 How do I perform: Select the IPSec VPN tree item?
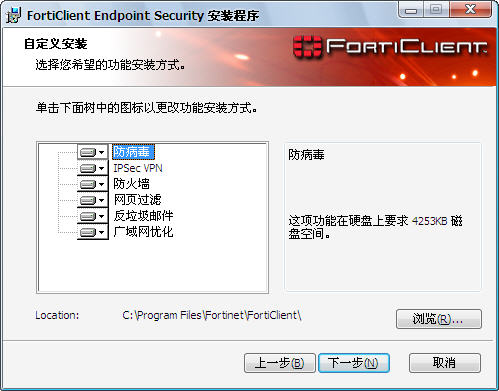click(138, 168)
